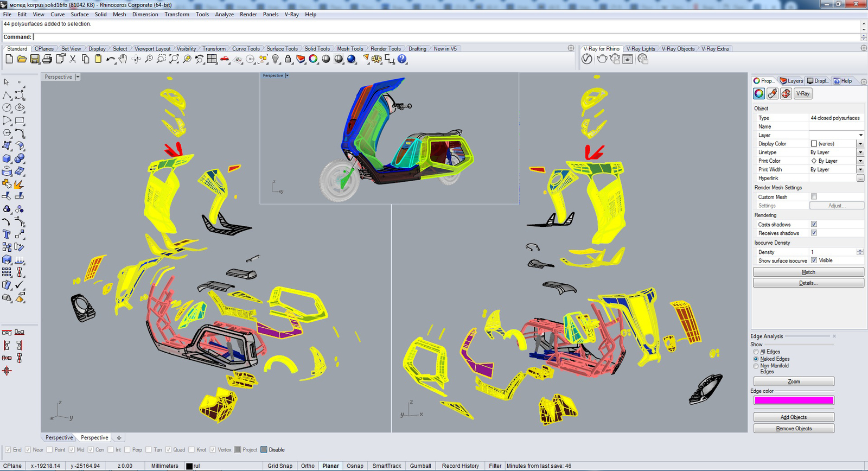Open the left Perspective viewport title dropdown
868x471 pixels.
pyautogui.click(x=78, y=77)
